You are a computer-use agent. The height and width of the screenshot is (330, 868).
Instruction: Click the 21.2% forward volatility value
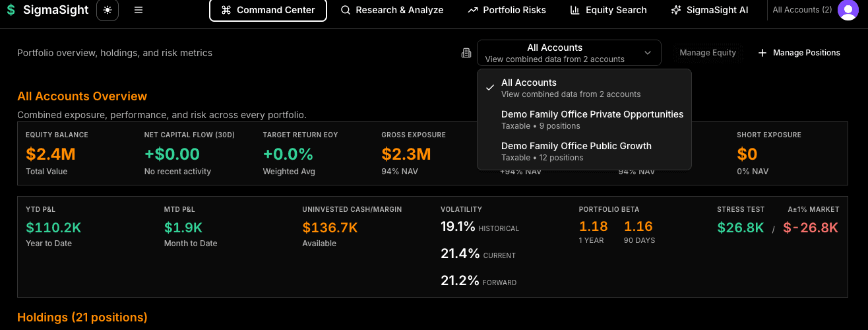pyautogui.click(x=460, y=280)
